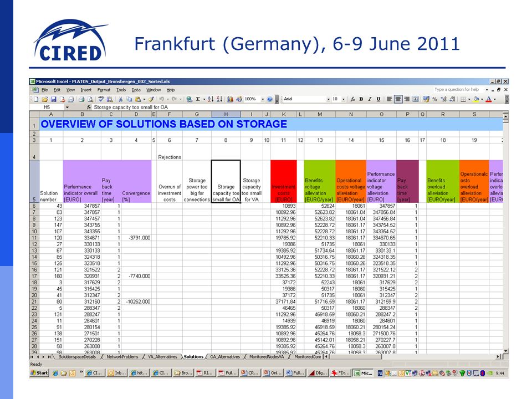Open the Insert menu
The image size is (532, 399).
click(x=86, y=90)
